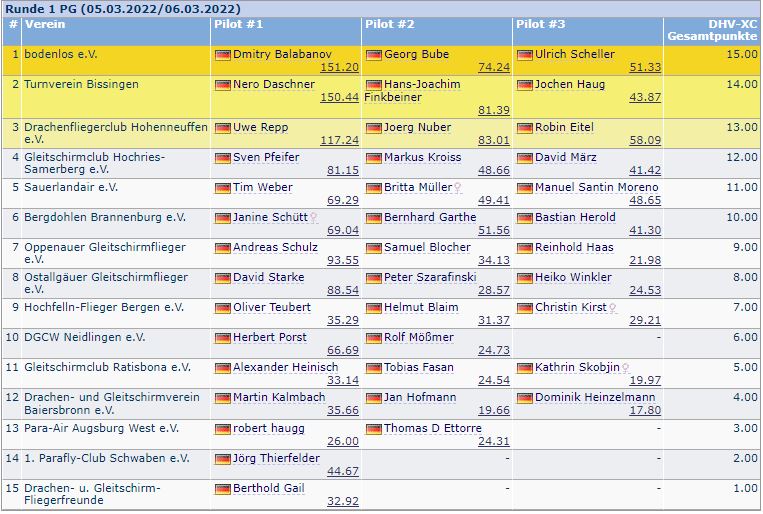Open Thomas D Ettorre's pilot link
Screen dimensions: 763x514
pos(433,428)
